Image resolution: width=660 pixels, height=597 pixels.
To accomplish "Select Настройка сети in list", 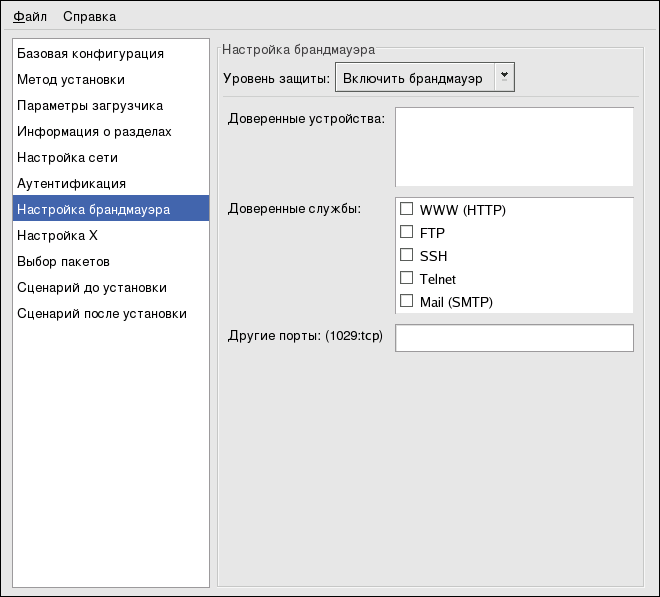I will (x=67, y=157).
